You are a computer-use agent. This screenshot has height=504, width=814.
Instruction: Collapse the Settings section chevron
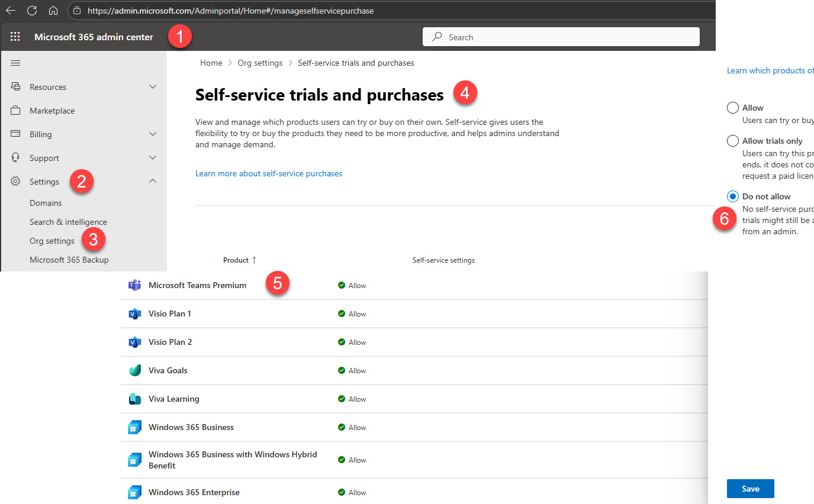tap(153, 181)
